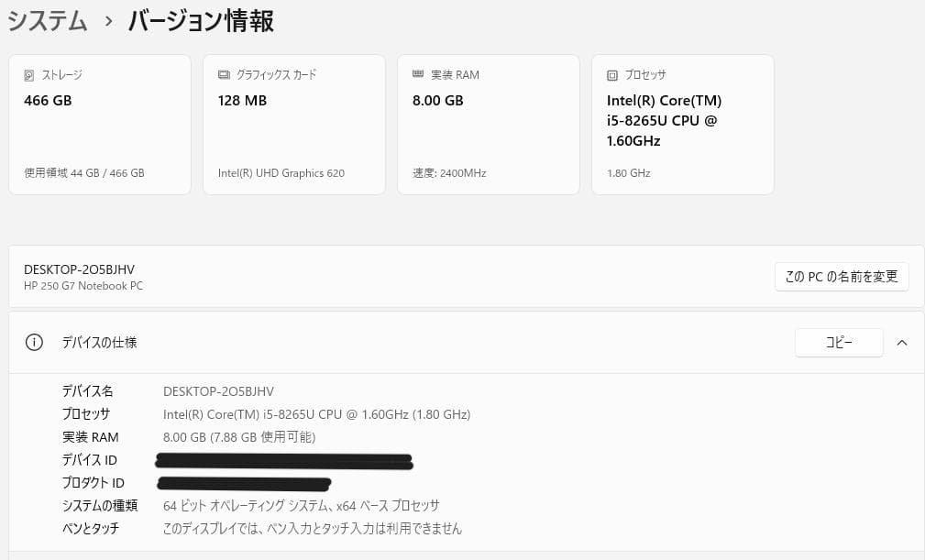Click the 128 MB graphics memory value
925x560 pixels.
click(x=240, y=100)
